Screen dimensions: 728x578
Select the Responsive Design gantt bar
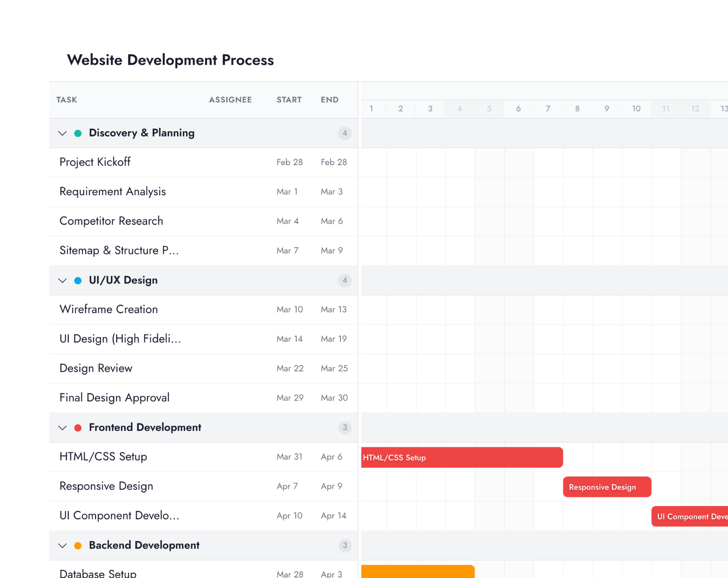[x=607, y=487]
